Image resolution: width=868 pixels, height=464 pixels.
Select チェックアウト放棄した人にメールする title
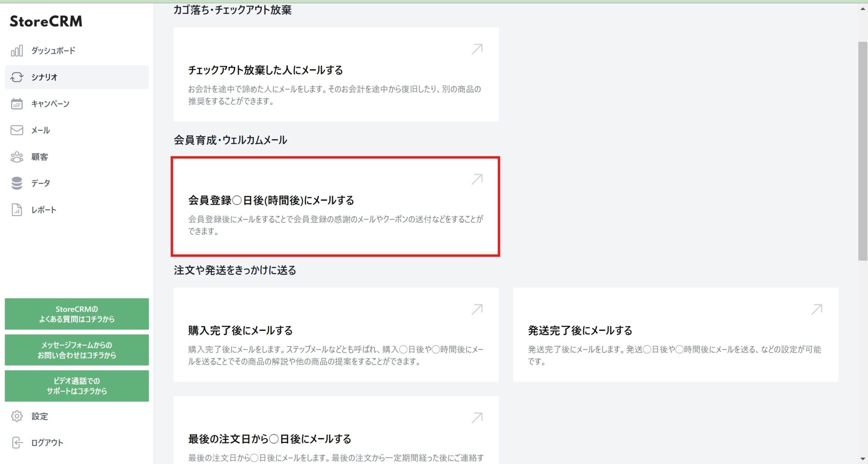click(x=265, y=70)
